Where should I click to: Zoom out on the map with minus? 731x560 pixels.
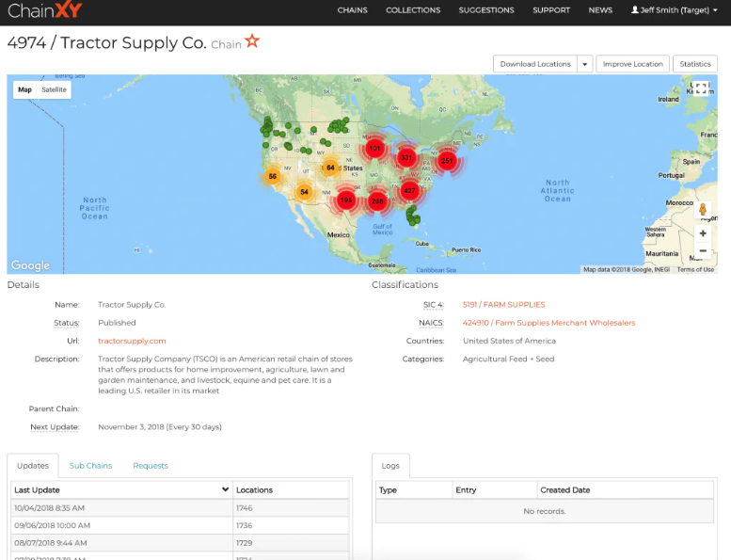703,251
